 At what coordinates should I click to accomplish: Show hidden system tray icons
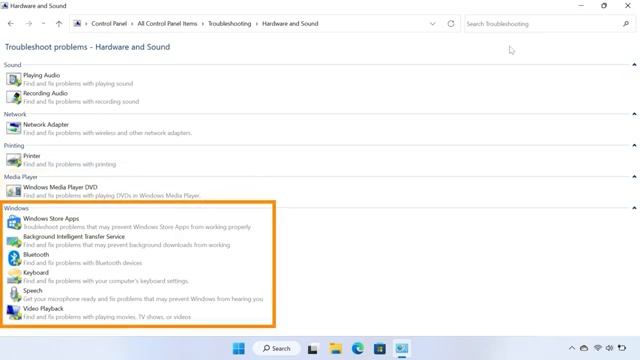[572, 348]
